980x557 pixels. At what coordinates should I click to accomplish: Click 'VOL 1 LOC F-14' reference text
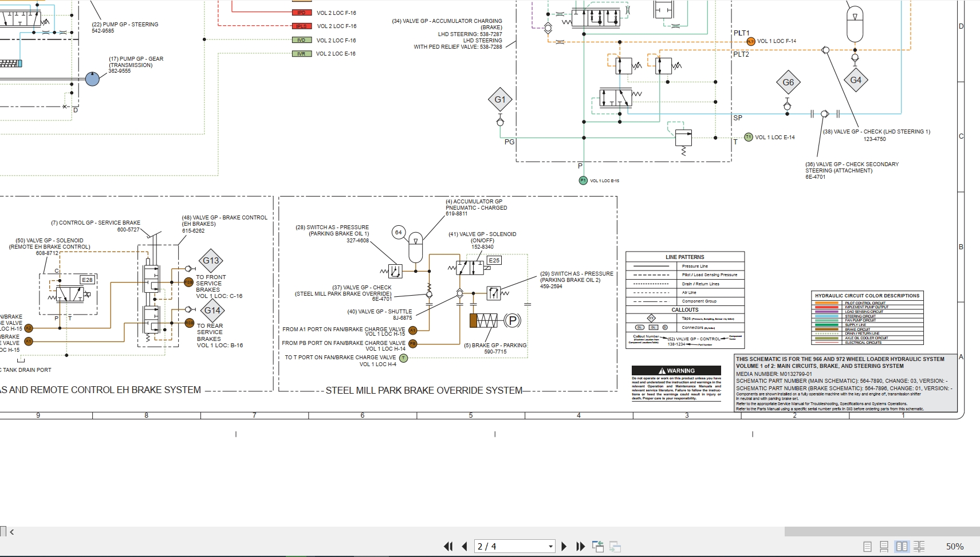click(777, 41)
